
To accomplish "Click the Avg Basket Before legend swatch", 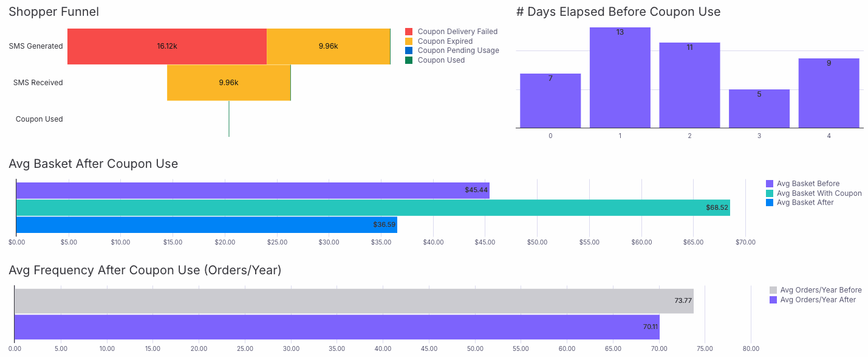I will [770, 184].
